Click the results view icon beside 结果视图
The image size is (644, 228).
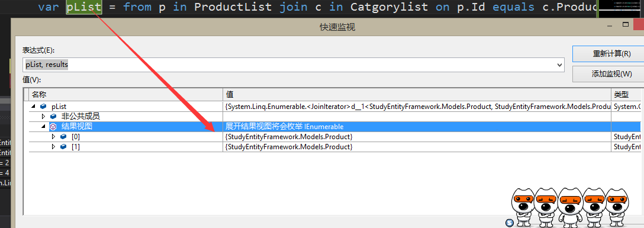click(x=53, y=127)
